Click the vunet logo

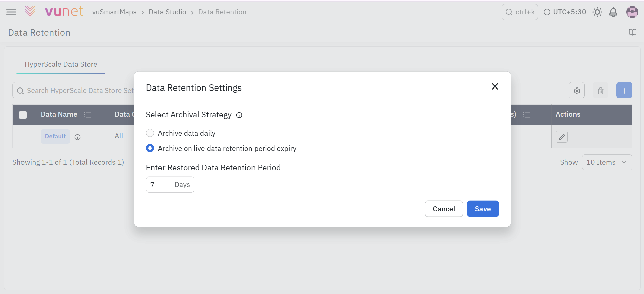pyautogui.click(x=54, y=12)
